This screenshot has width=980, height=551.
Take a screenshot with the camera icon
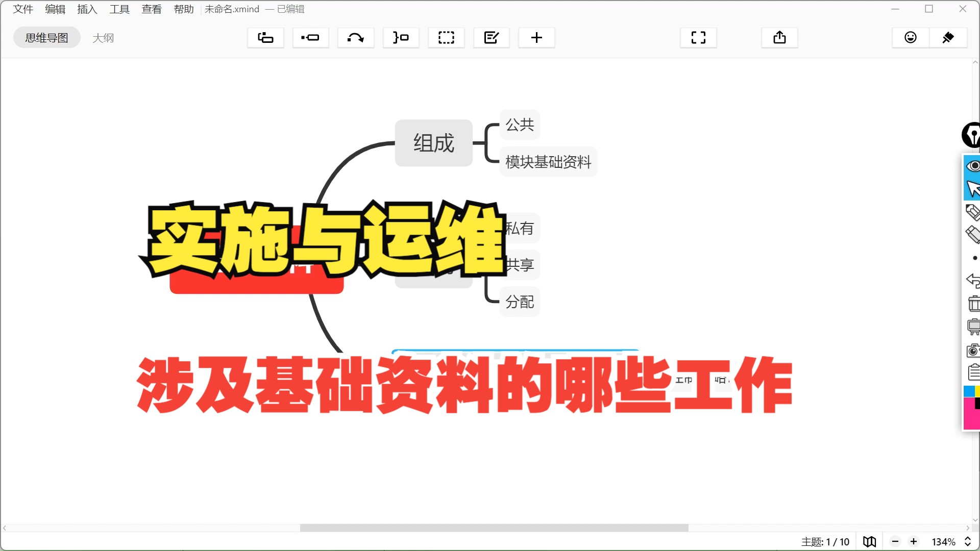pos(973,350)
